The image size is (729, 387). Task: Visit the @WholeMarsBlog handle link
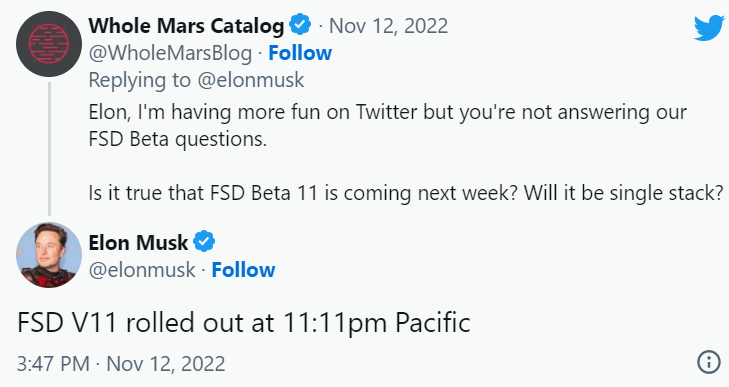(170, 53)
